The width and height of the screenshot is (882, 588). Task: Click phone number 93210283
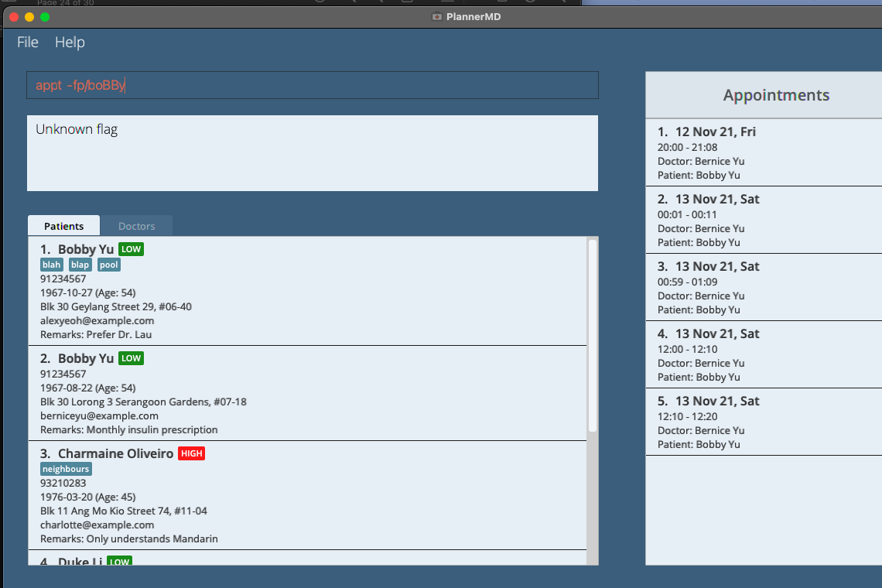click(63, 483)
